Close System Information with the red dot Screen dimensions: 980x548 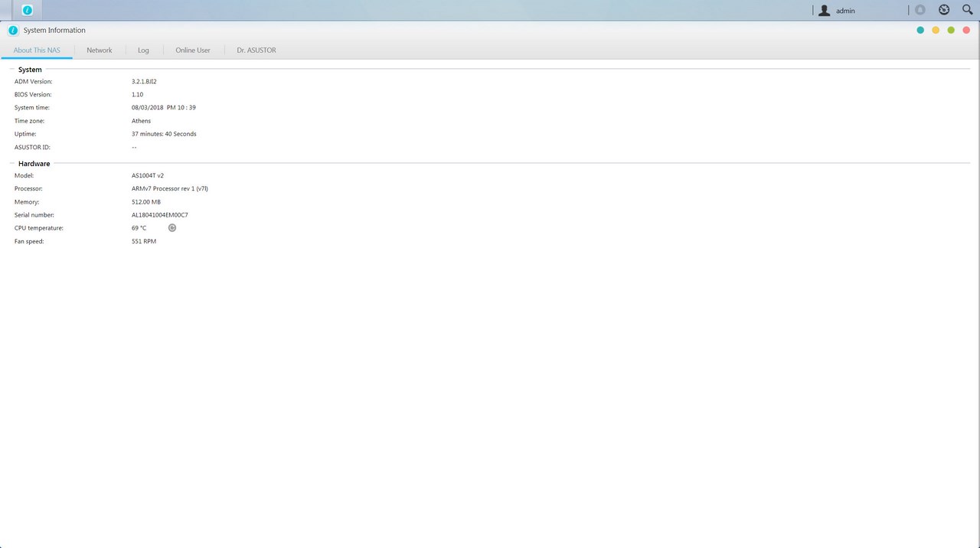pos(966,31)
